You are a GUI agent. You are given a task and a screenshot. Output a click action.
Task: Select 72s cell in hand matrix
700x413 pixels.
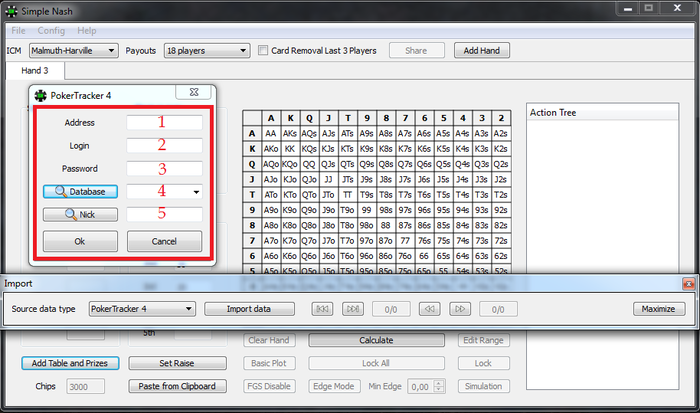click(x=501, y=241)
